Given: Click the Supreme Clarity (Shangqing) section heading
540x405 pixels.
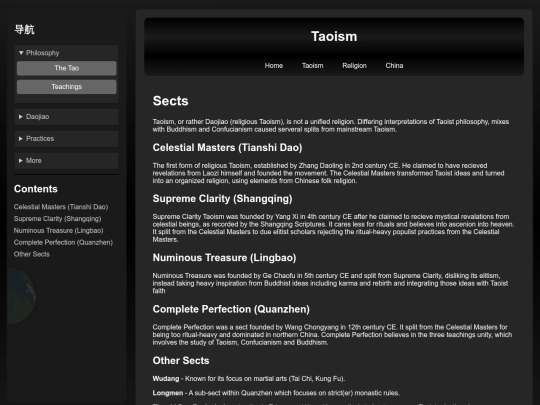Looking at the screenshot, I should pos(222,199).
